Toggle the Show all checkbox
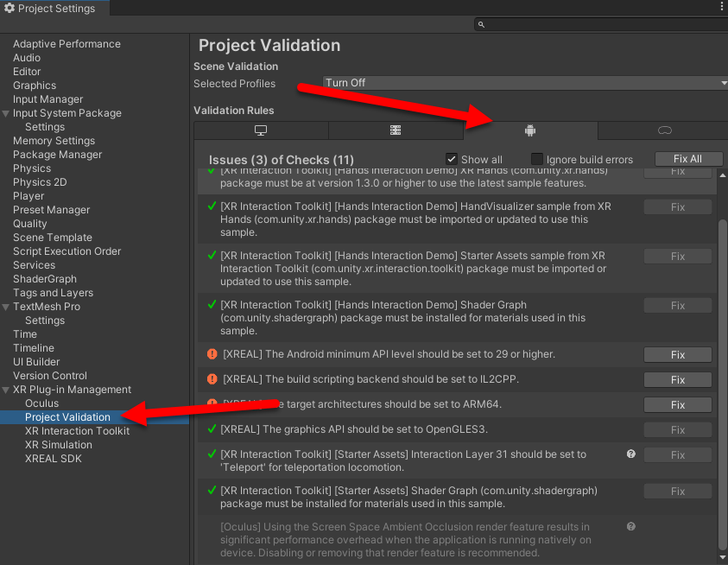Image resolution: width=728 pixels, height=565 pixels. pyautogui.click(x=452, y=159)
